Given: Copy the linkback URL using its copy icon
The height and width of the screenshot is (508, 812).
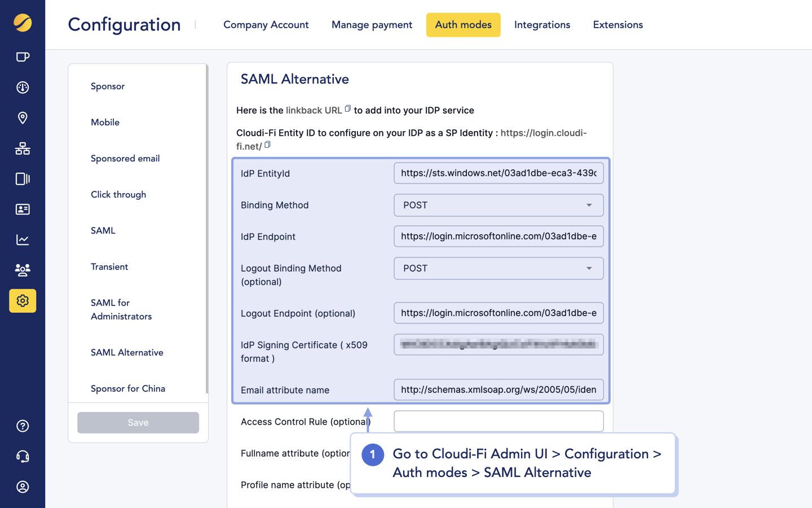Looking at the screenshot, I should tap(348, 107).
